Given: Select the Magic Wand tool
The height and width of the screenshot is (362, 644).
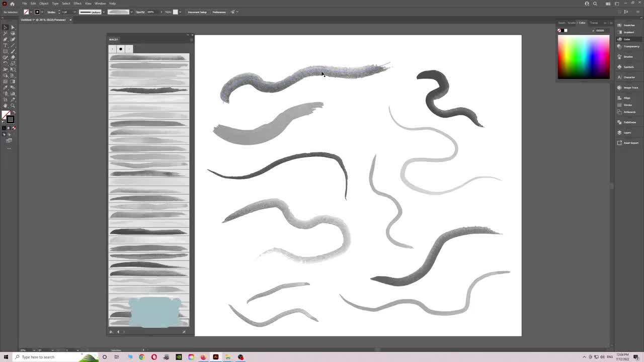Looking at the screenshot, I should click(x=6, y=33).
